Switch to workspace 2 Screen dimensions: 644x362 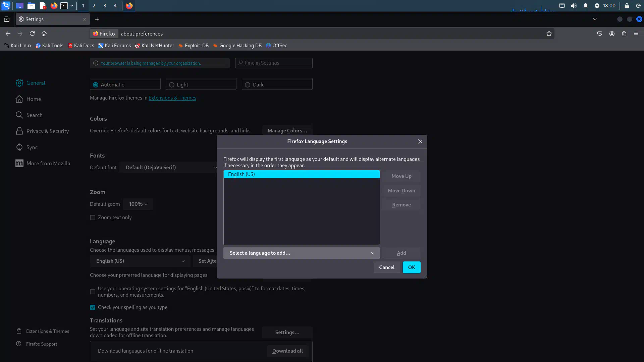click(x=94, y=6)
